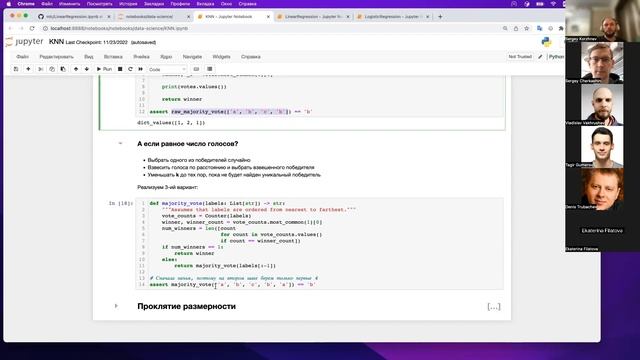Collapse the 'А если равное число голосов?' section

click(x=120, y=143)
